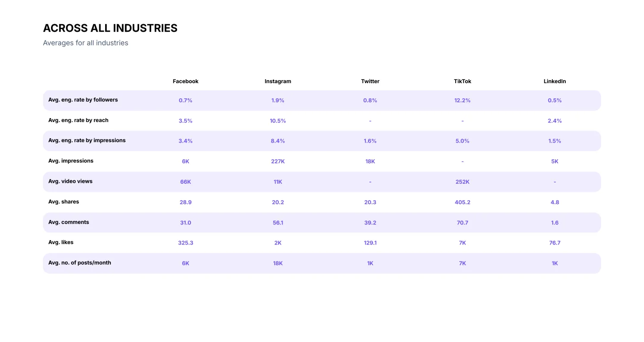
Task: Click the "Avg. eng. rate by reach" row label
Action: click(78, 120)
